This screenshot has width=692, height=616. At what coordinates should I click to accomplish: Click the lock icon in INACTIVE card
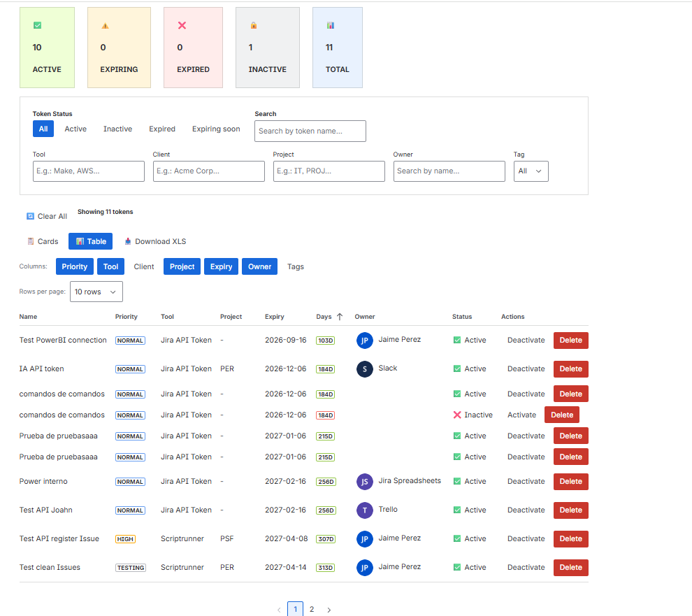[254, 26]
